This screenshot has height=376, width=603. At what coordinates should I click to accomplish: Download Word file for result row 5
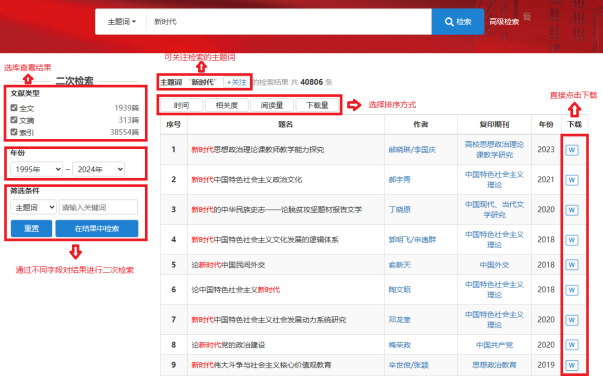(x=572, y=265)
